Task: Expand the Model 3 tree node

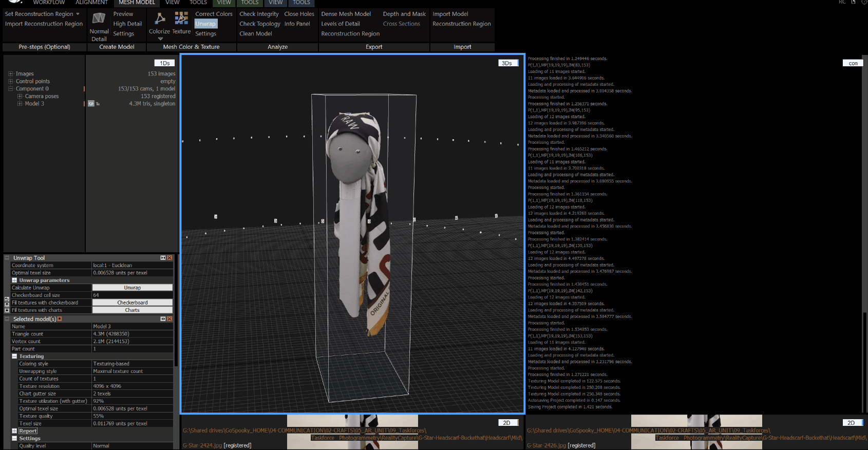Action: 20,104
